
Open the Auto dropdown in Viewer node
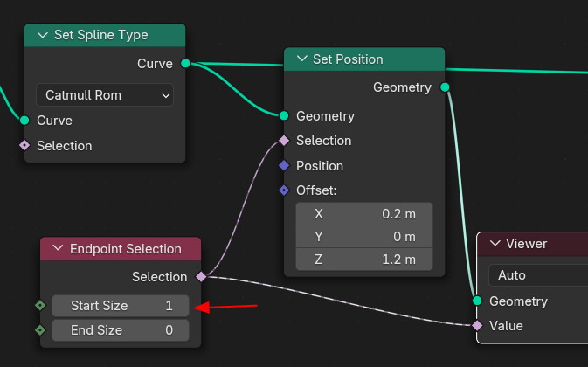pos(538,275)
